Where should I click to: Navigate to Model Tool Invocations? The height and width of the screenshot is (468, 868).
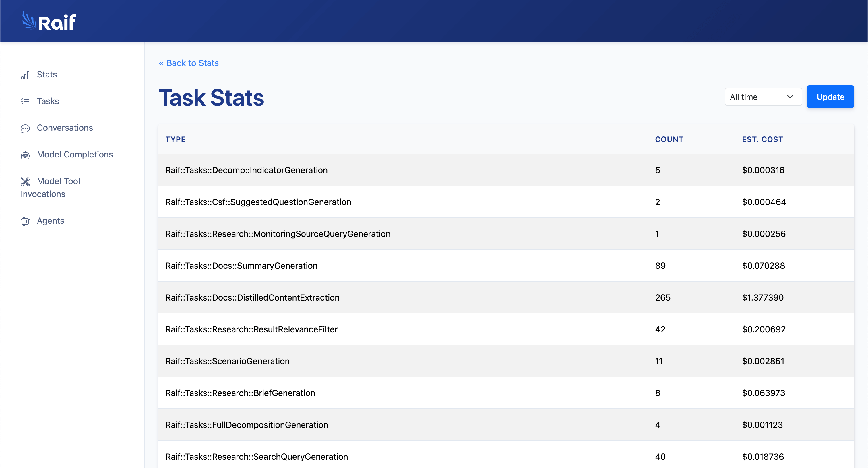[50, 187]
